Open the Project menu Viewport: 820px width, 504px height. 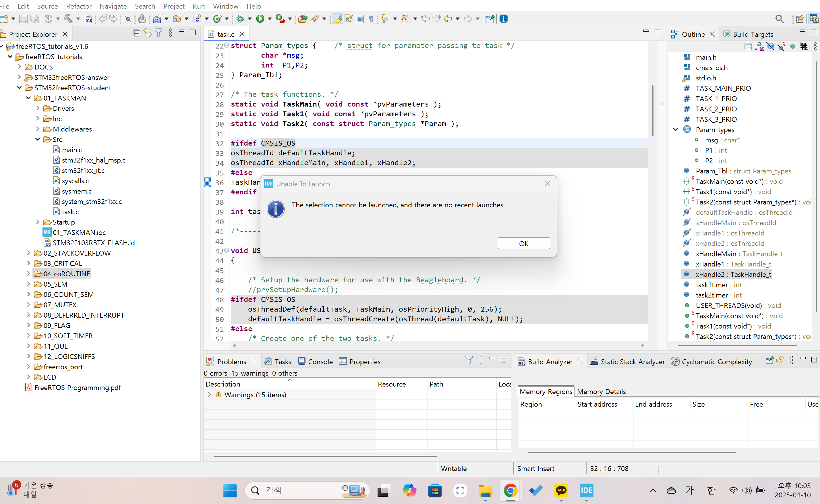coord(174,6)
